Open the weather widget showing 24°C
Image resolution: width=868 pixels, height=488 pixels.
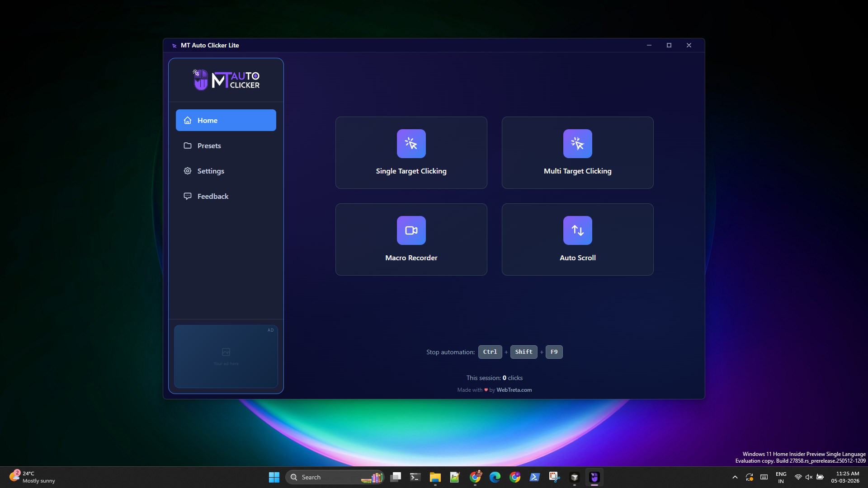33,477
